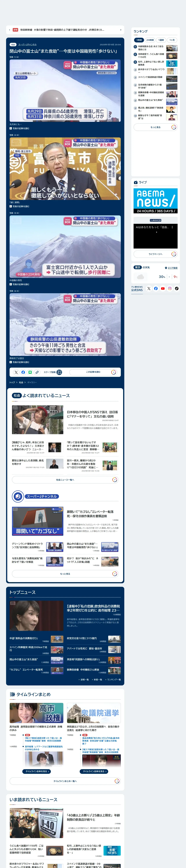Open the official Facebook icon under 公式SNS

pos(156,288)
